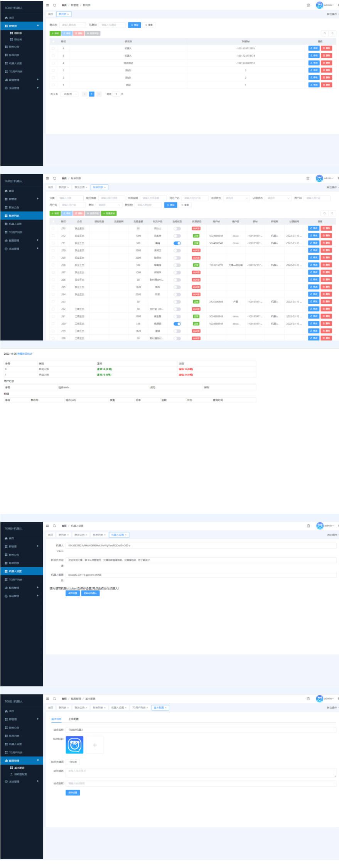Click the green 批量添加 button
The height and width of the screenshot is (868, 339).
coord(109,213)
